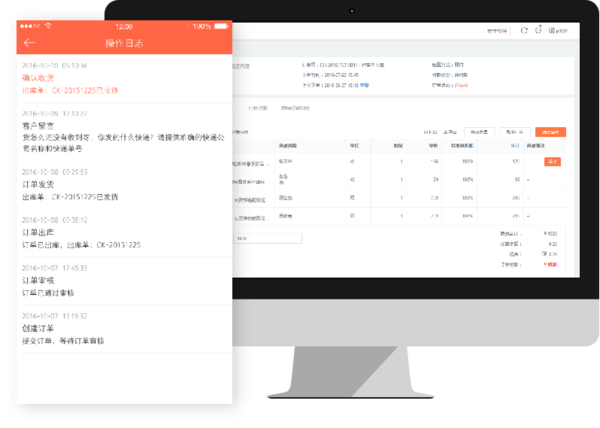Click the small orange button in the first table row
This screenshot has width=600, height=428.
point(553,161)
